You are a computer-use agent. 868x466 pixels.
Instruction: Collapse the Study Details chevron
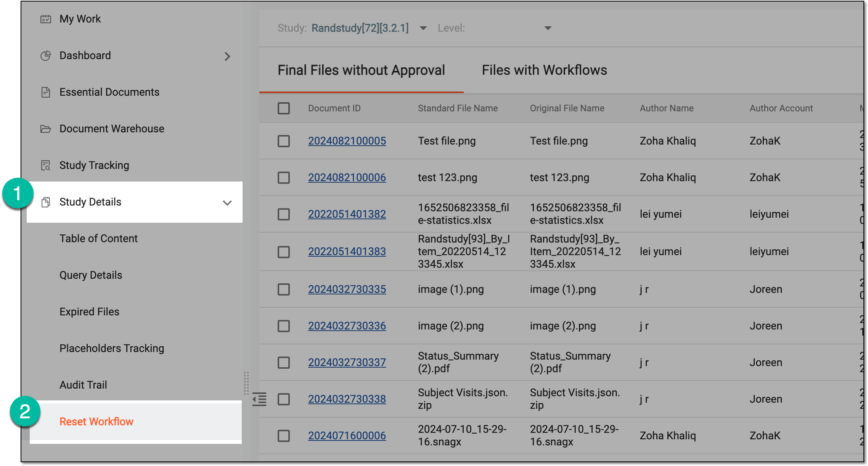click(x=227, y=203)
